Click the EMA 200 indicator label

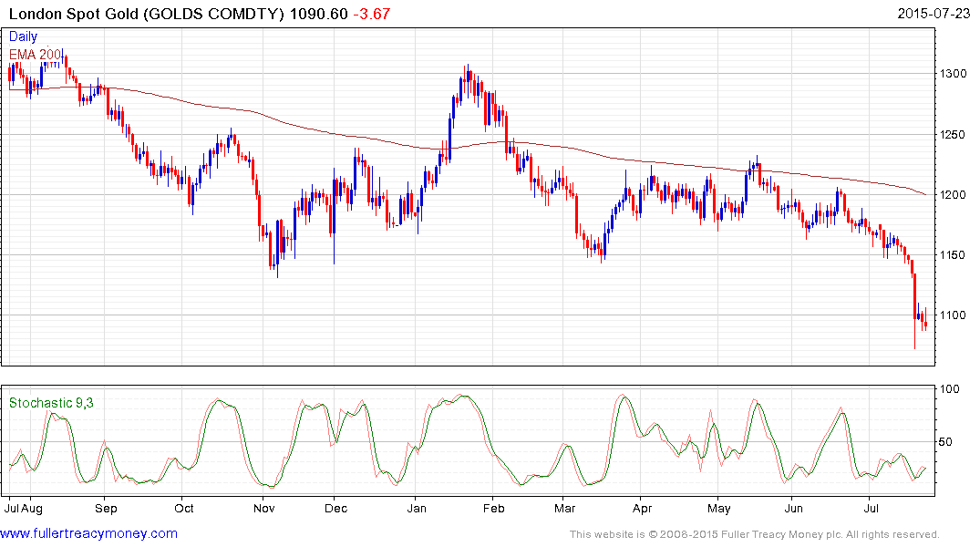point(35,55)
